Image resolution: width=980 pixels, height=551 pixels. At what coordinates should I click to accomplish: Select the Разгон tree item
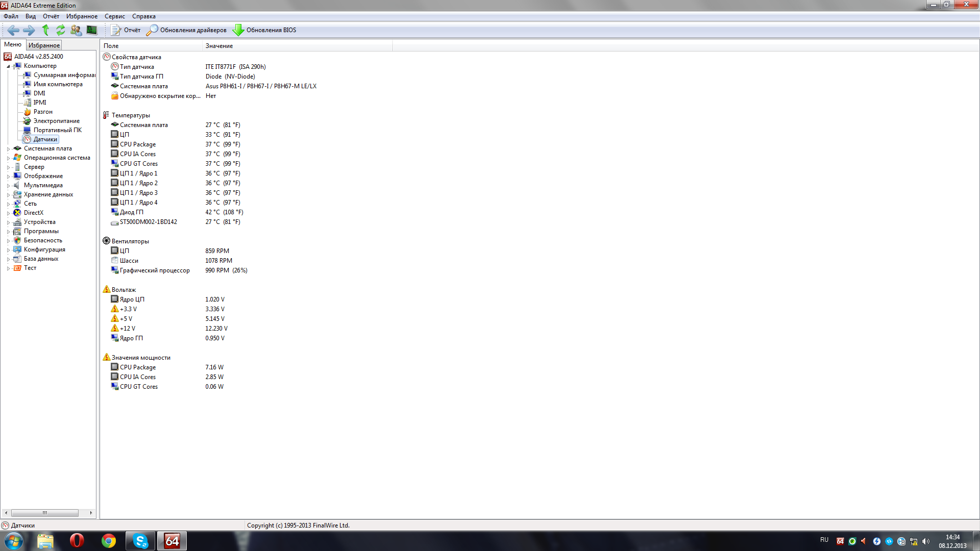(x=43, y=112)
